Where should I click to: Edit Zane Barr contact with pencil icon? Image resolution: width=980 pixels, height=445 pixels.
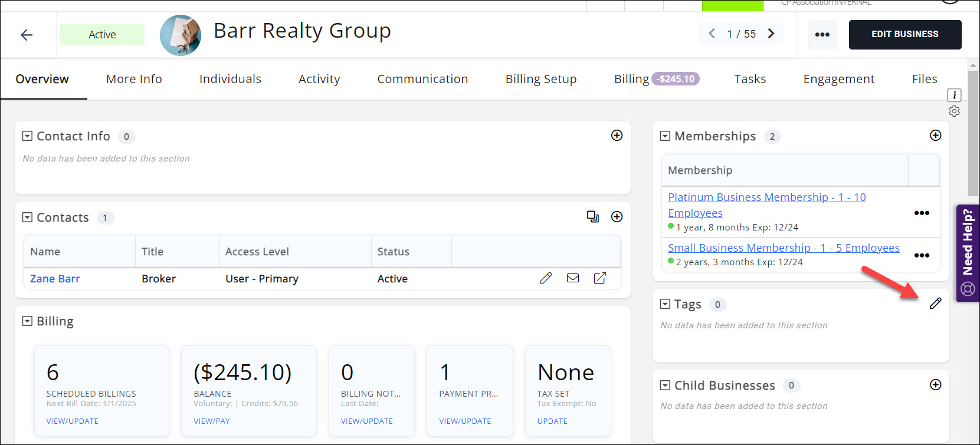(x=546, y=278)
